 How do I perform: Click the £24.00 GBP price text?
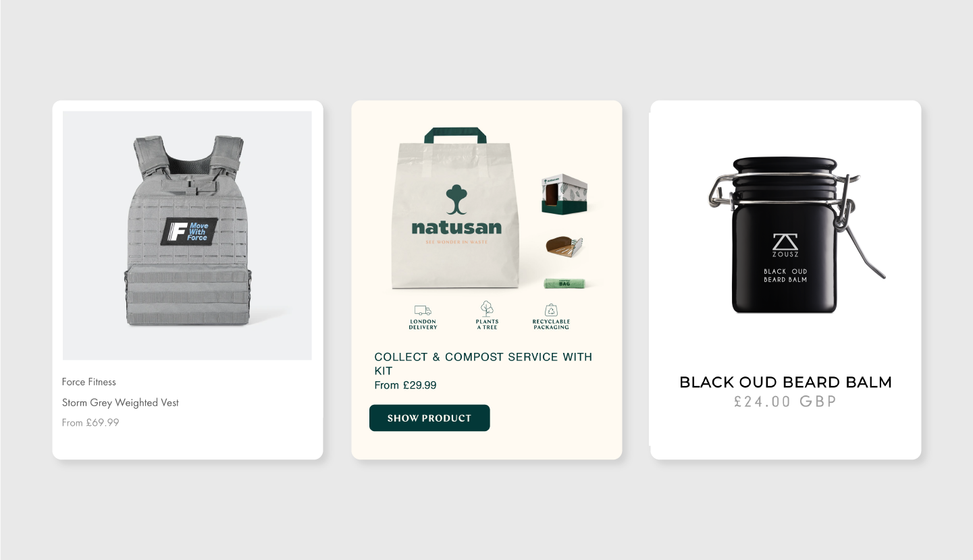[785, 402]
